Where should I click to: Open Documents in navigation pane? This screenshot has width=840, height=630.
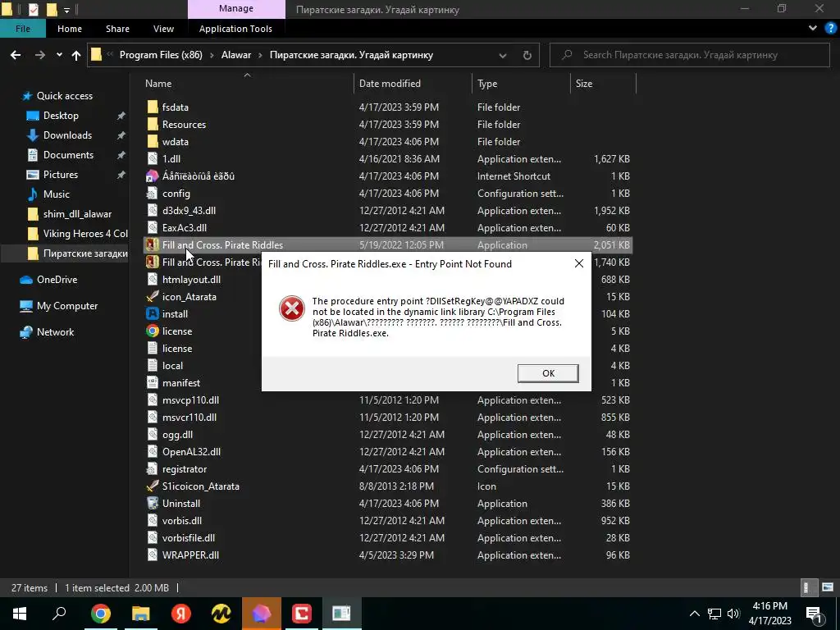(68, 155)
